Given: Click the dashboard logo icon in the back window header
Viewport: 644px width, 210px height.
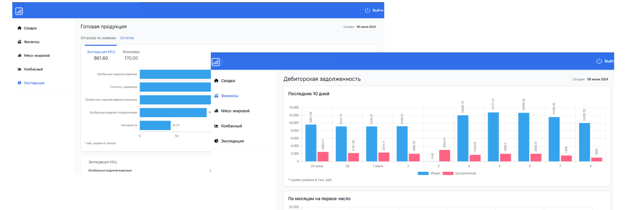Looking at the screenshot, I should (x=19, y=11).
